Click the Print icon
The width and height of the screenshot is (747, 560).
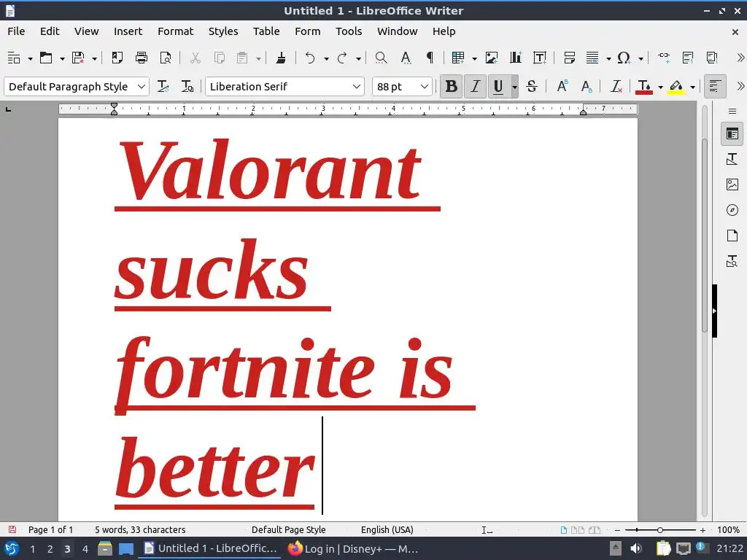[142, 58]
